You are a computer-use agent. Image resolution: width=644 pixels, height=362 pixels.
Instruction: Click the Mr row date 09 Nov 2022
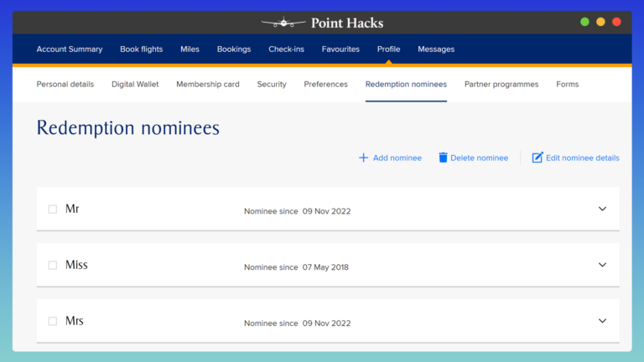coord(326,211)
